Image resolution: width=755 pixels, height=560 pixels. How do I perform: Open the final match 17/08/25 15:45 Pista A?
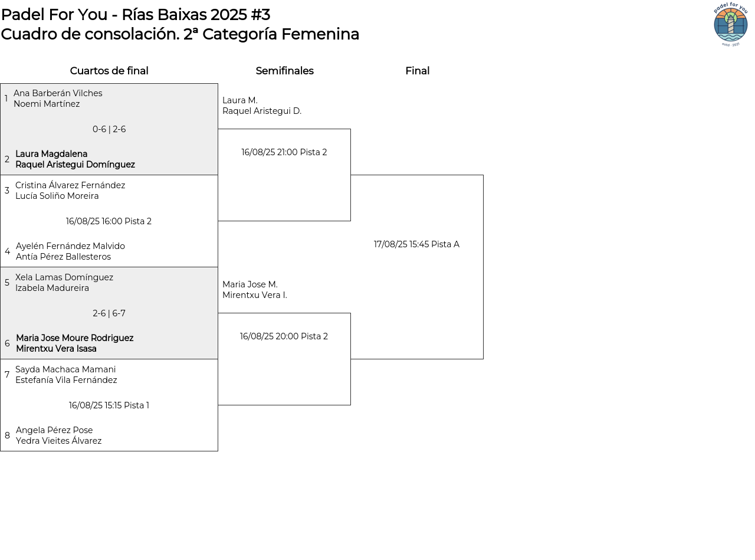(416, 244)
